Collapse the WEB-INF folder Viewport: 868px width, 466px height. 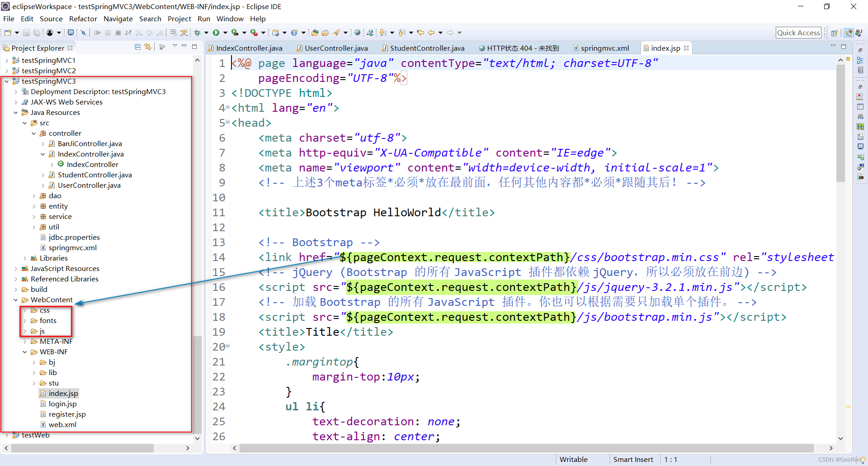[x=24, y=352]
